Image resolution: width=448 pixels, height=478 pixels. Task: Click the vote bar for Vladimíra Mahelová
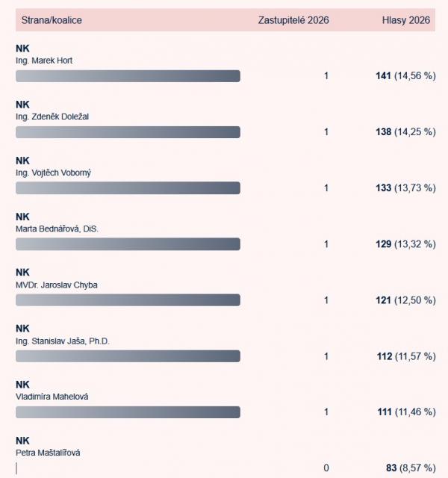click(128, 412)
